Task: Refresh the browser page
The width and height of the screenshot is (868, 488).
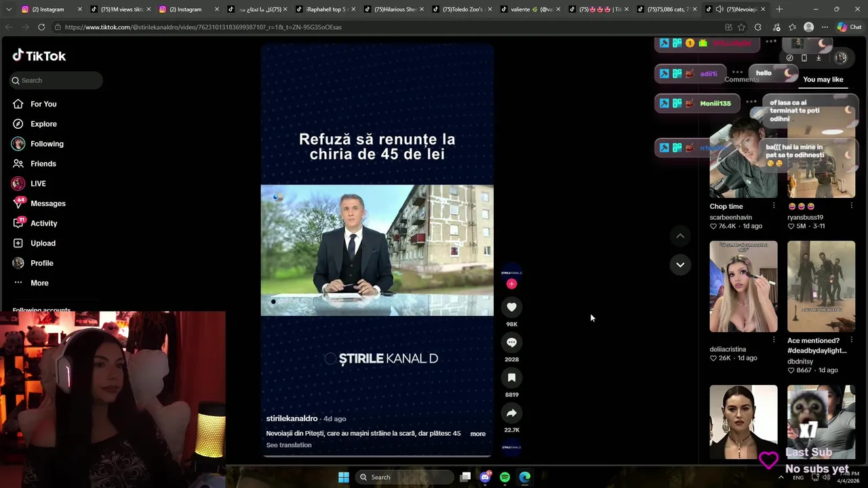Action: 41,27
